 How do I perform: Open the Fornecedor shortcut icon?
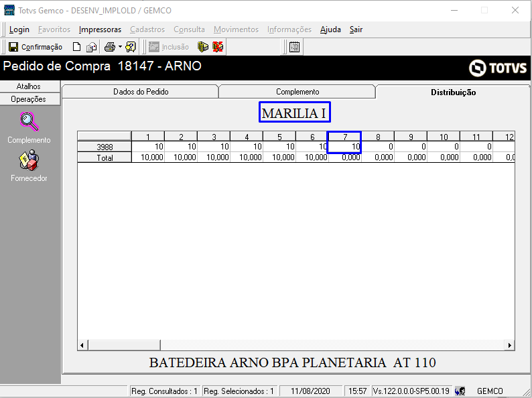29,160
